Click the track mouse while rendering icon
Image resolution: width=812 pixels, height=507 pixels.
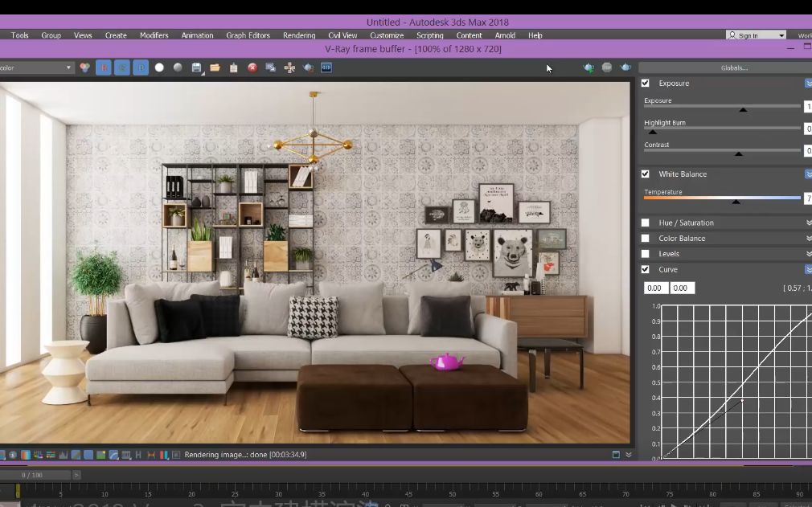point(289,67)
